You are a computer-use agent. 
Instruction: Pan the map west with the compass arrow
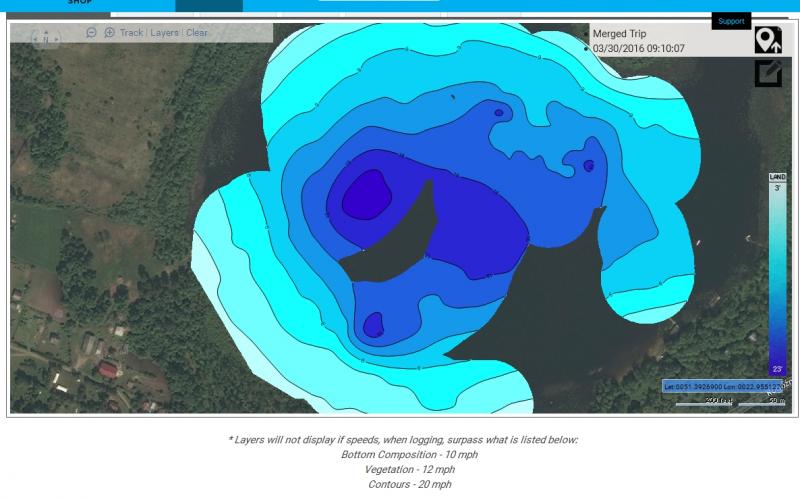point(35,40)
